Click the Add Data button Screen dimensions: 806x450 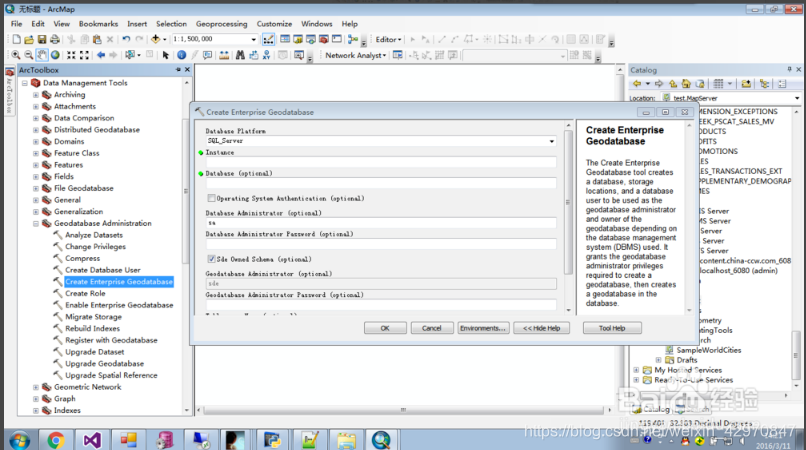(x=155, y=39)
